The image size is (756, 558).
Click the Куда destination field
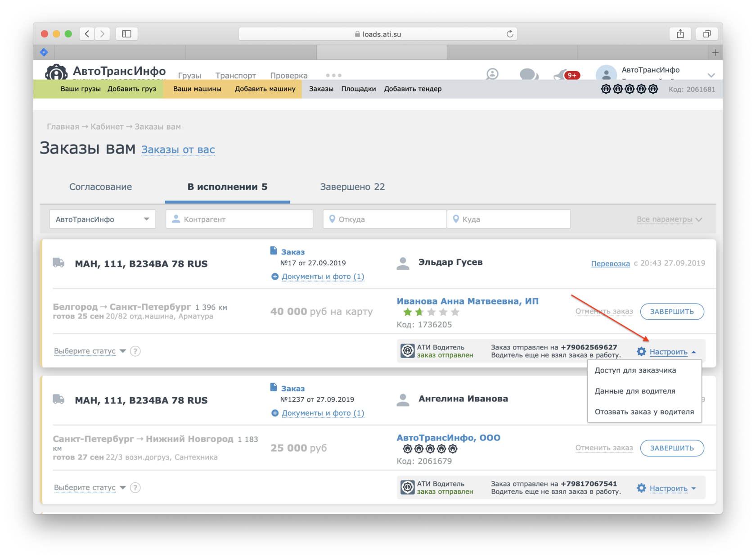[x=508, y=219]
